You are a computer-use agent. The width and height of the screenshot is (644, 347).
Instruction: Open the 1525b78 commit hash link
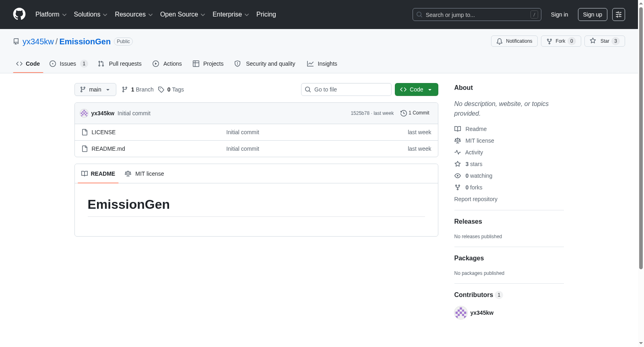360,113
